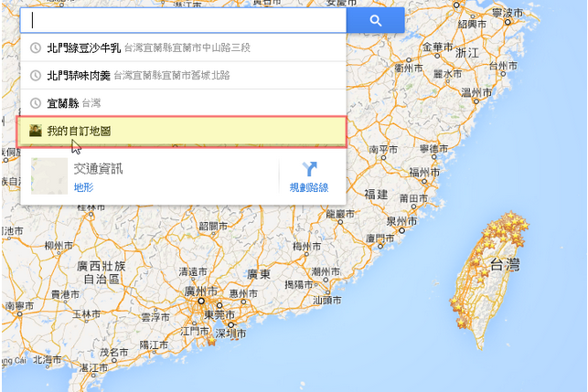Switch to the 地形 terrain view link
588x392 pixels.
point(83,186)
